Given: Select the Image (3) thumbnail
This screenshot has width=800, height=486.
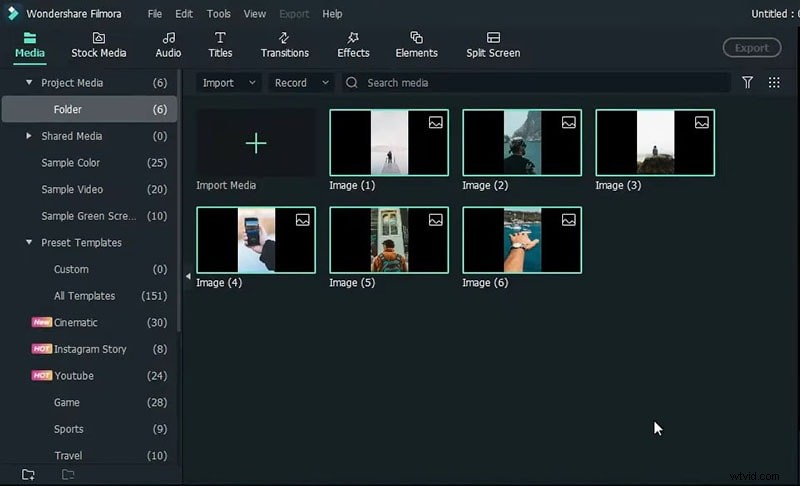Looking at the screenshot, I should (655, 143).
